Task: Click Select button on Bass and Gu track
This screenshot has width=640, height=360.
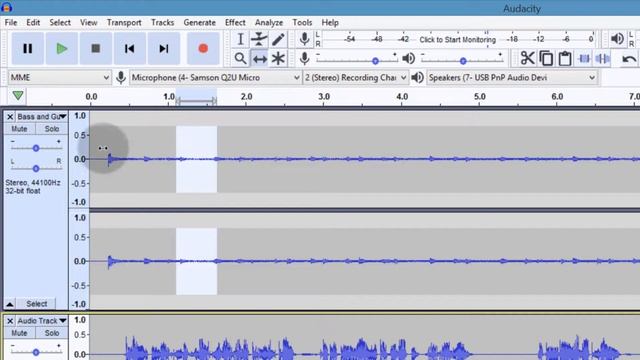Action: click(37, 304)
